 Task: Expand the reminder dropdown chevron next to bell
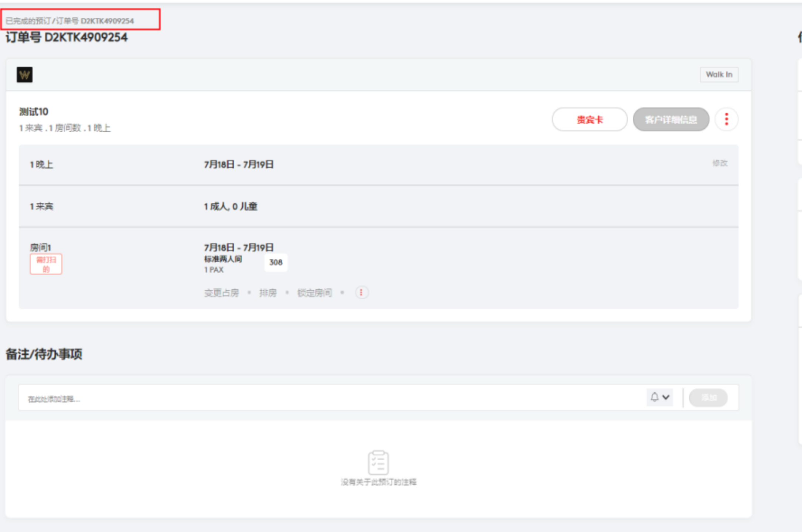666,398
